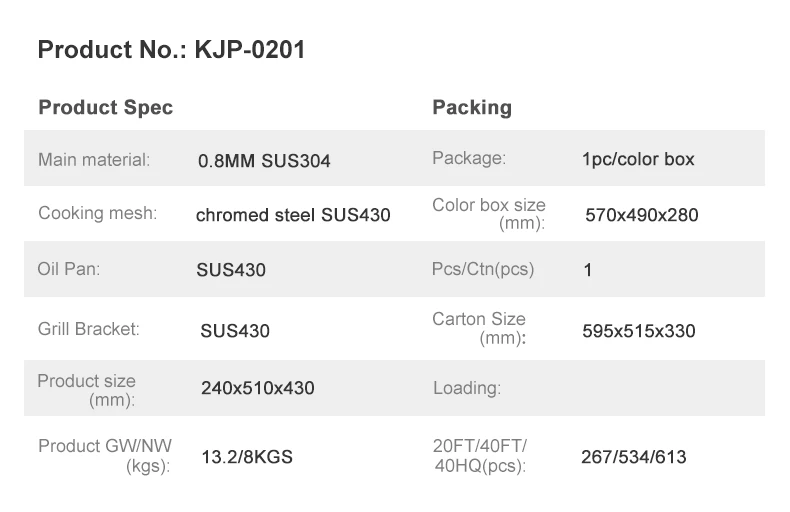The width and height of the screenshot is (790, 512).
Task: Click the Product size (mm) label
Action: click(x=87, y=390)
